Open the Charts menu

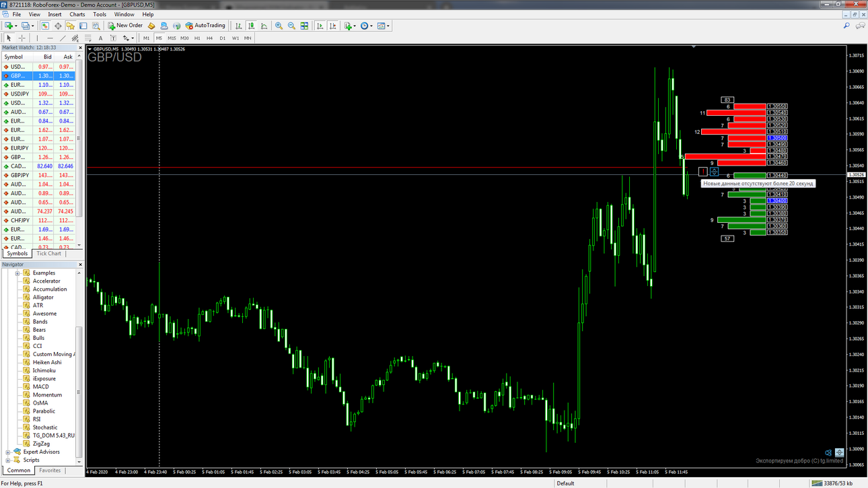click(77, 14)
